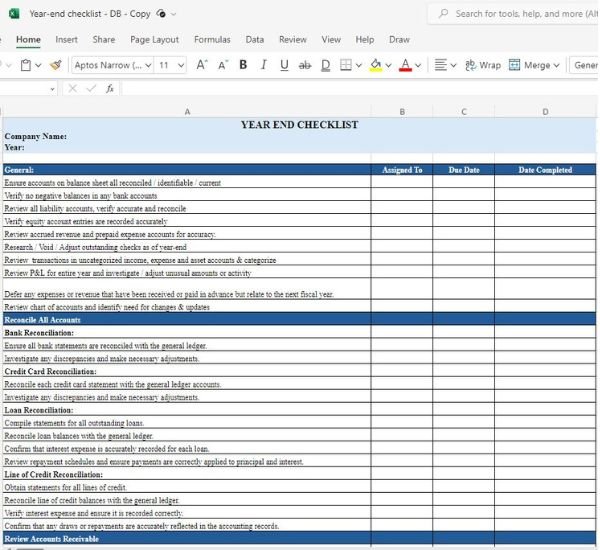
Task: Toggle Double underline formatting
Action: (x=325, y=65)
